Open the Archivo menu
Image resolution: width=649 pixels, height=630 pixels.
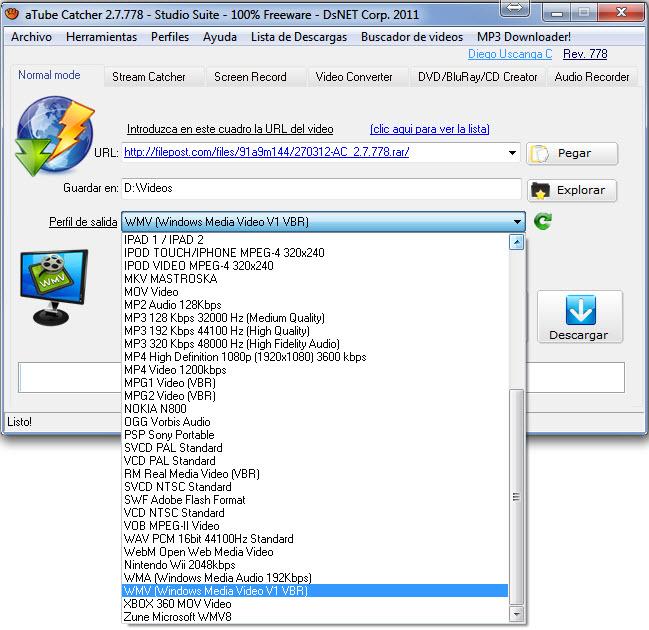pos(31,37)
